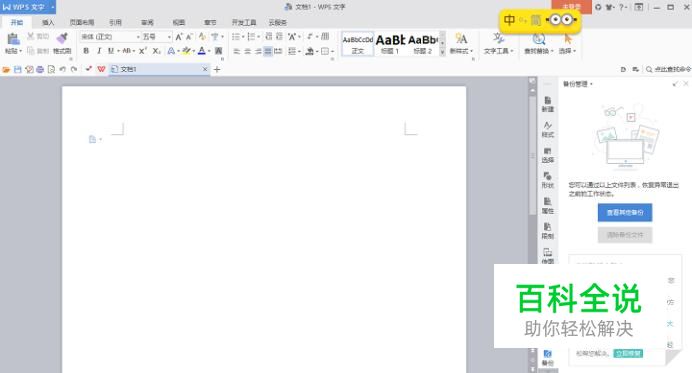Click the Cut scissors icon
This screenshot has height=373, width=692.
[30, 36]
